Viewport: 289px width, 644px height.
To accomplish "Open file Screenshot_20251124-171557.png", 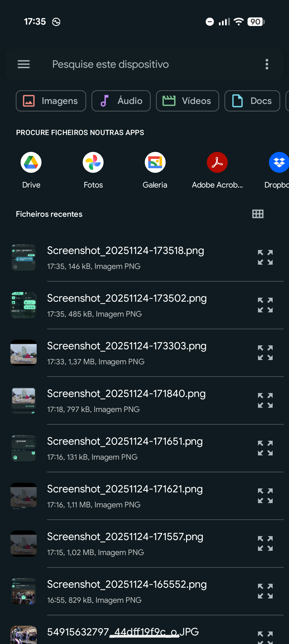I will point(125,544).
